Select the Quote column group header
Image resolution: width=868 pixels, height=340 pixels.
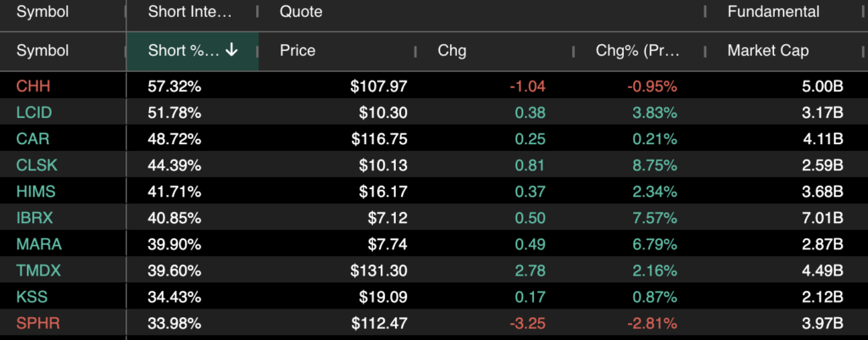pyautogui.click(x=301, y=12)
